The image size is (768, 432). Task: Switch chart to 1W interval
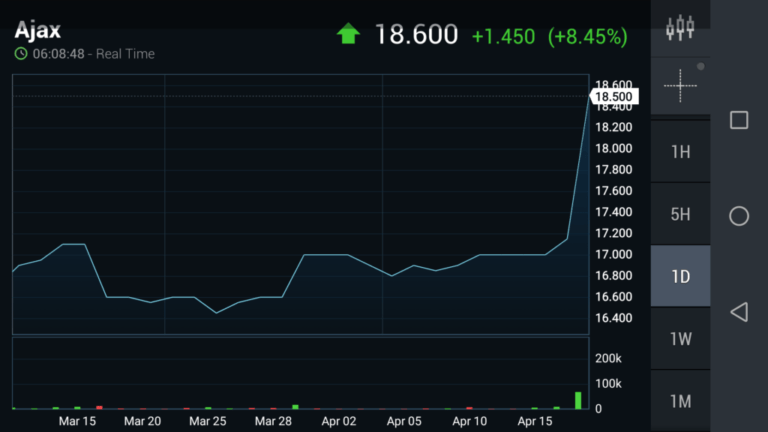(680, 339)
